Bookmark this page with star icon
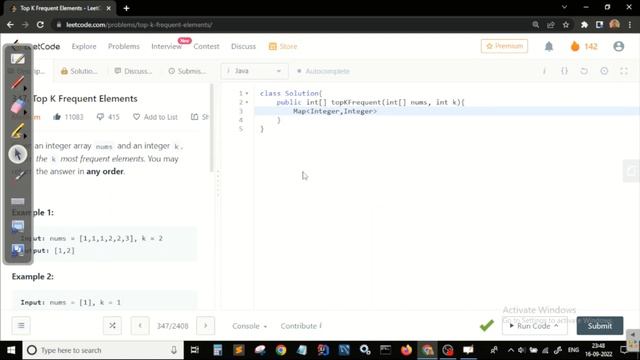Image resolution: width=640 pixels, height=360 pixels. (566, 24)
